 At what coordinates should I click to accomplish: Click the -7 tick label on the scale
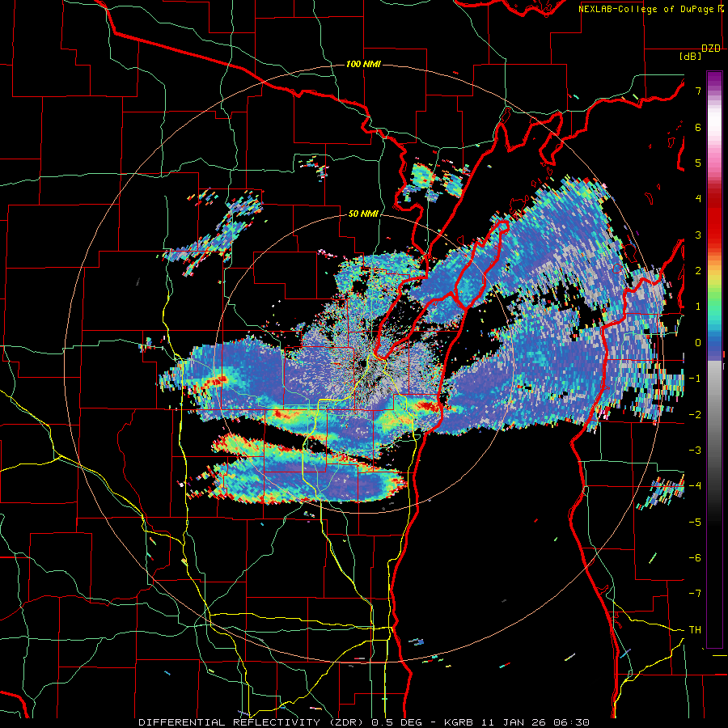click(695, 594)
